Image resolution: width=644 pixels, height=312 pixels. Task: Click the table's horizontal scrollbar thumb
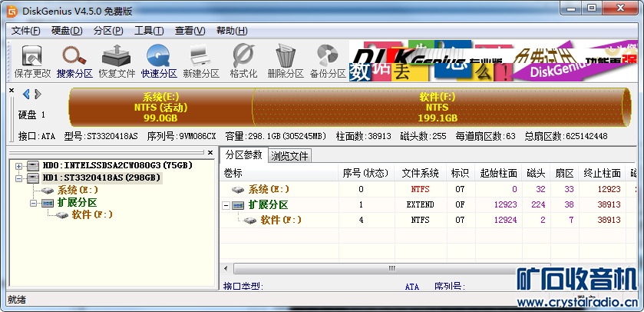(x=391, y=268)
